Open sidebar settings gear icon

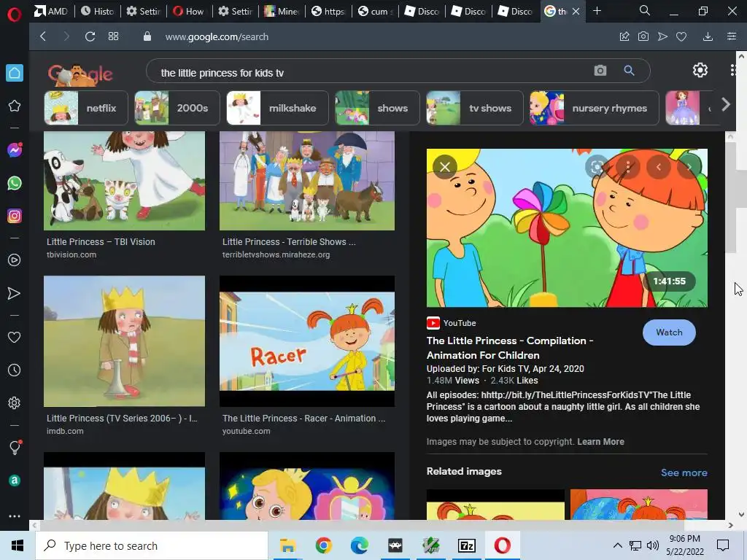(x=15, y=402)
